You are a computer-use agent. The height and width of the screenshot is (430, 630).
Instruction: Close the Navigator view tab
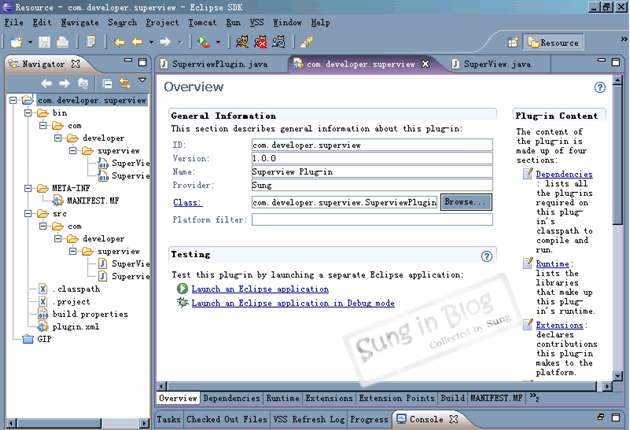click(76, 63)
